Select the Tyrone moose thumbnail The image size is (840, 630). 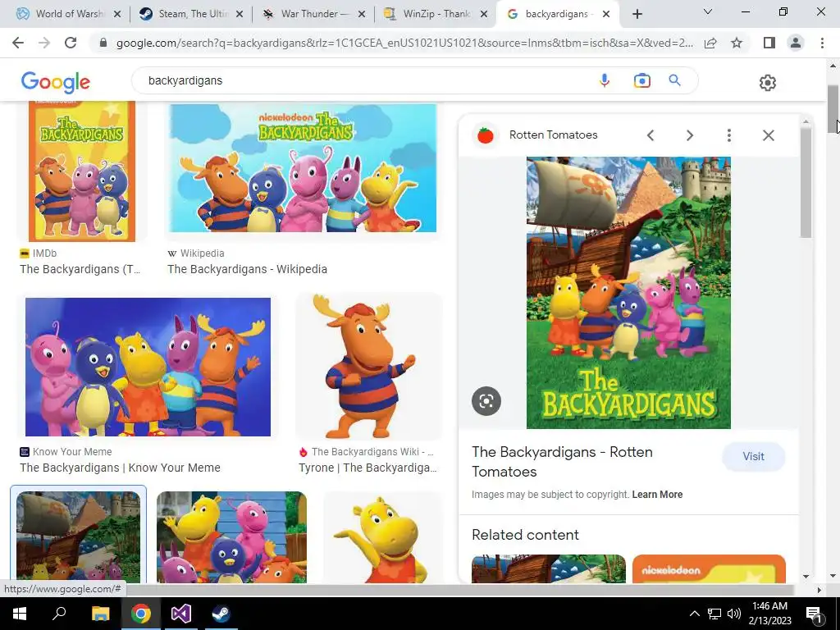369,367
